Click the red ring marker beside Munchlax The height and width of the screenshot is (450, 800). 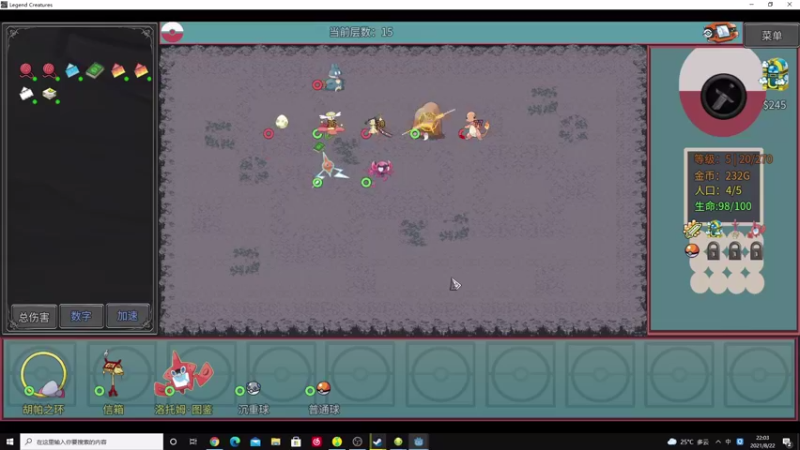coord(317,85)
